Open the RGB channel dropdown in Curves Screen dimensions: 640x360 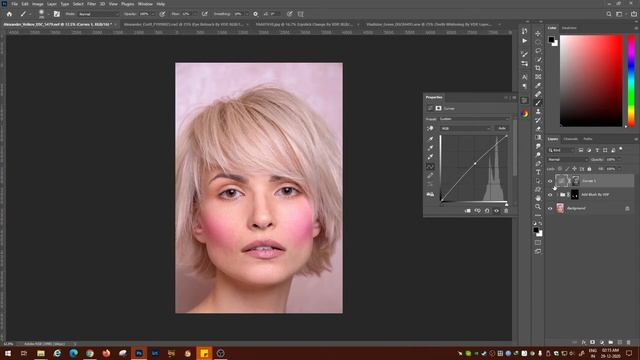[466, 128]
